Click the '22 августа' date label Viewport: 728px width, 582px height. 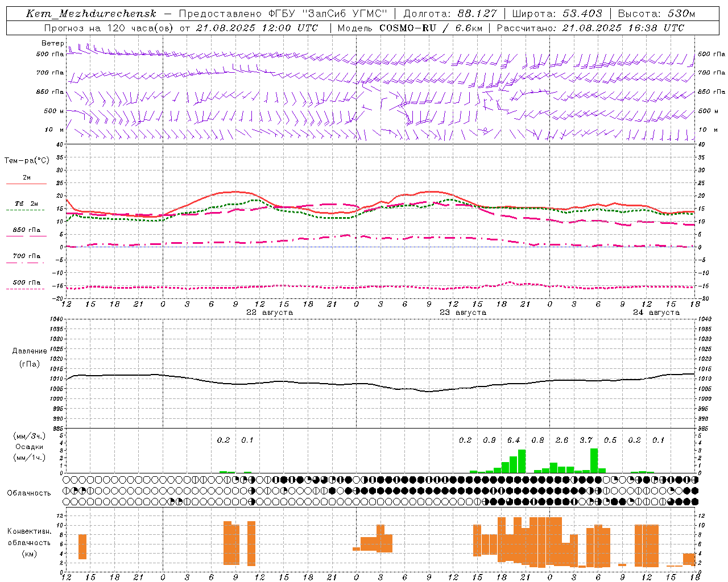(270, 313)
